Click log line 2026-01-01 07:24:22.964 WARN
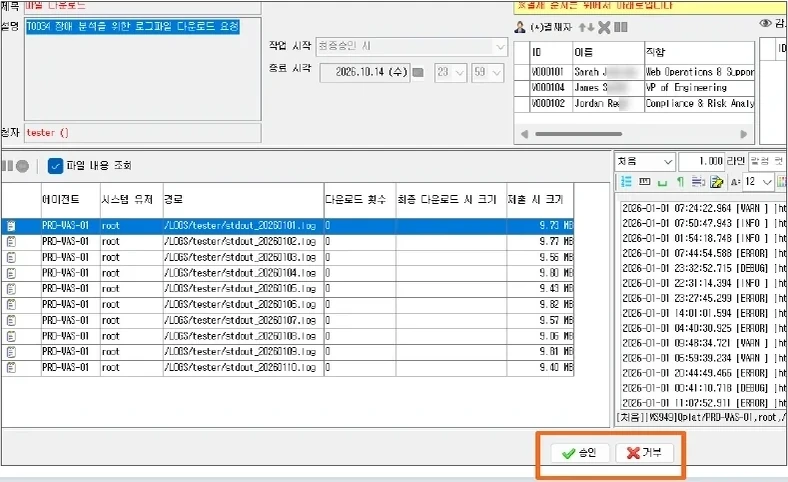The width and height of the screenshot is (788, 482). coord(703,208)
